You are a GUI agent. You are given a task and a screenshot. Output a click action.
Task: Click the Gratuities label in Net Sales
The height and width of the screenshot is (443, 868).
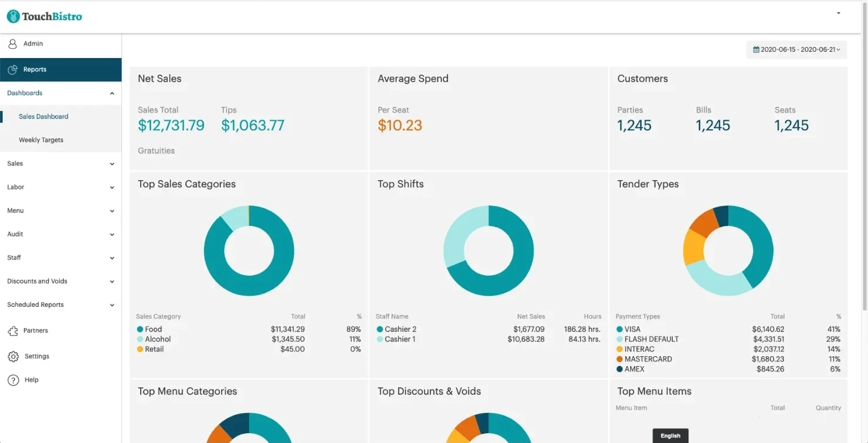pyautogui.click(x=157, y=151)
